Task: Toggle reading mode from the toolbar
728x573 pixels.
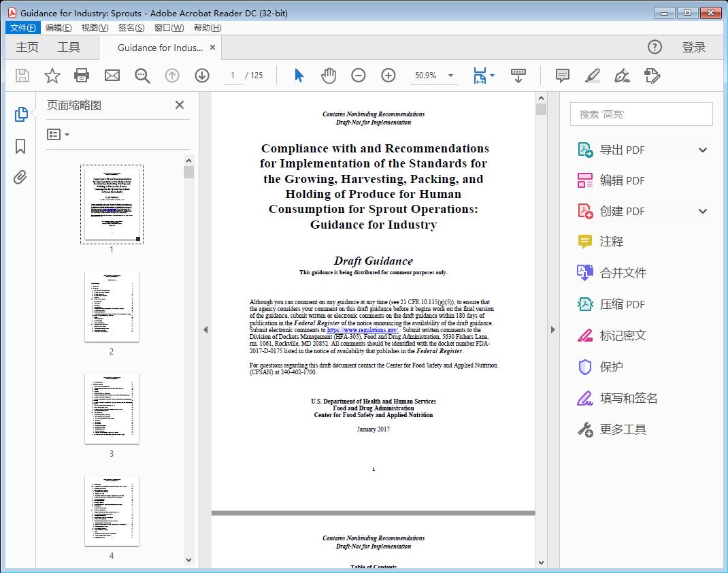Action: [x=518, y=76]
